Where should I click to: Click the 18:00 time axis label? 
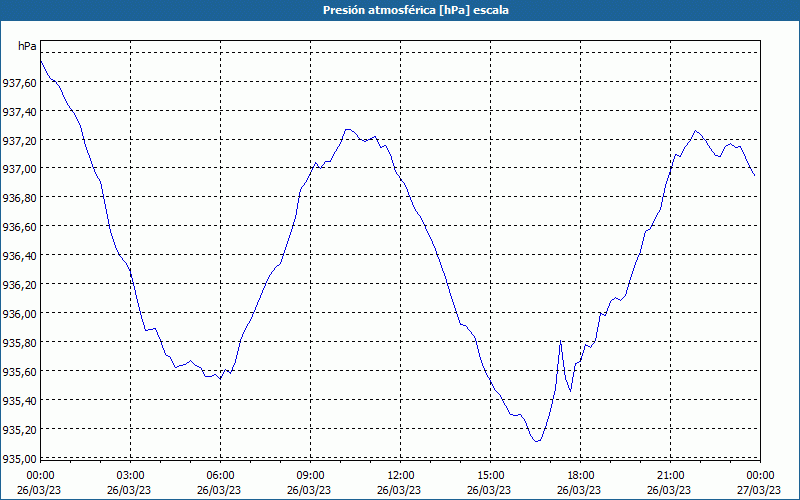coord(581,476)
